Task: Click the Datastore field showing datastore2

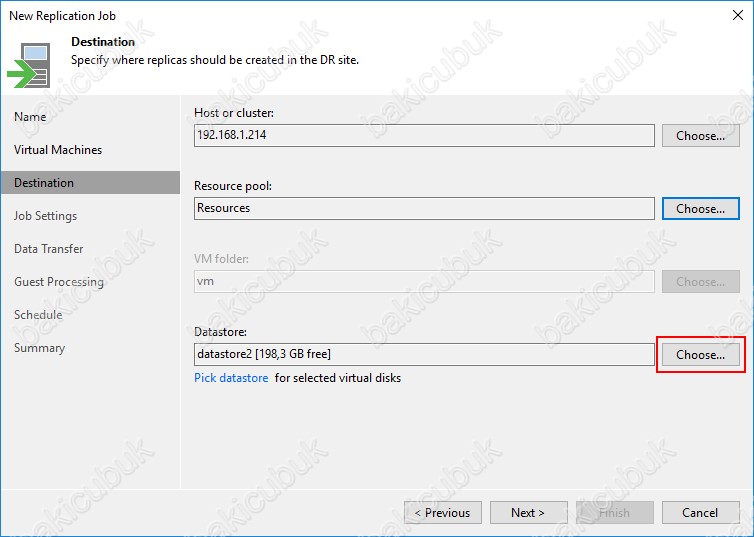Action: coord(424,355)
